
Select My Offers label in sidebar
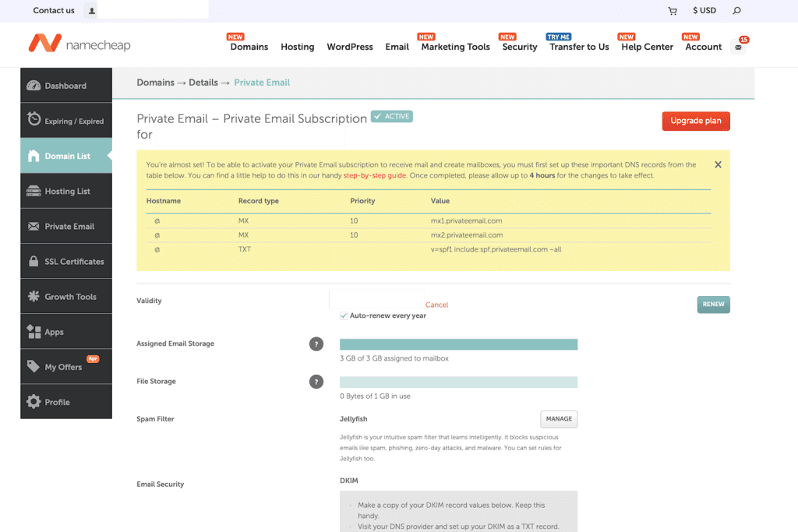click(x=63, y=367)
